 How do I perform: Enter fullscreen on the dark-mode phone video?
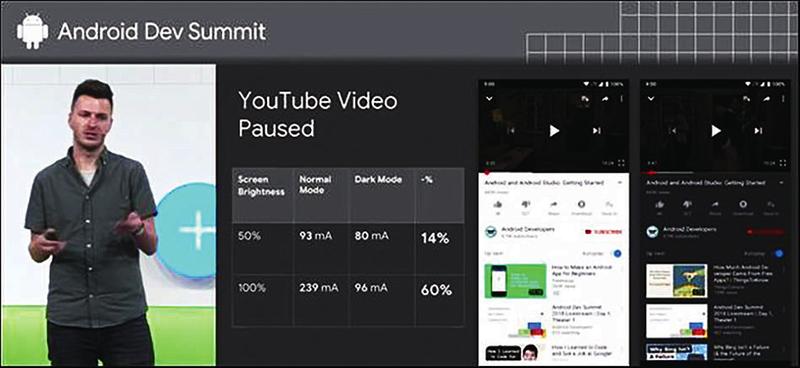click(x=783, y=163)
